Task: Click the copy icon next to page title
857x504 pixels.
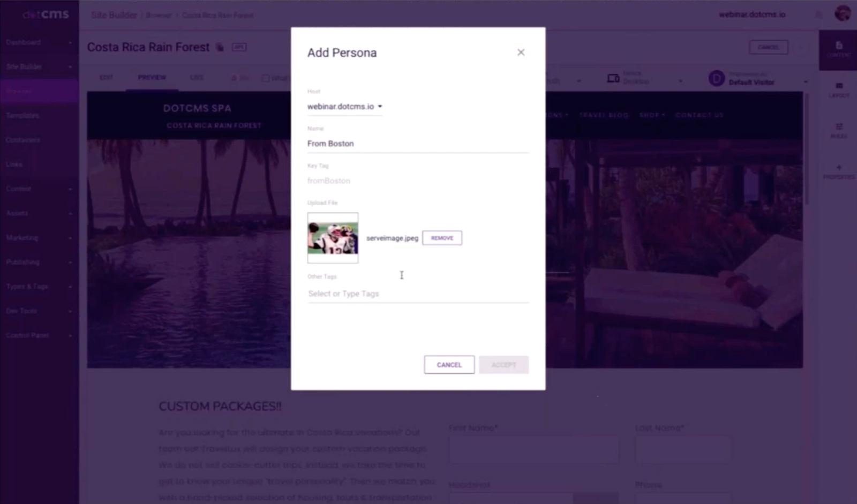Action: pos(220,47)
